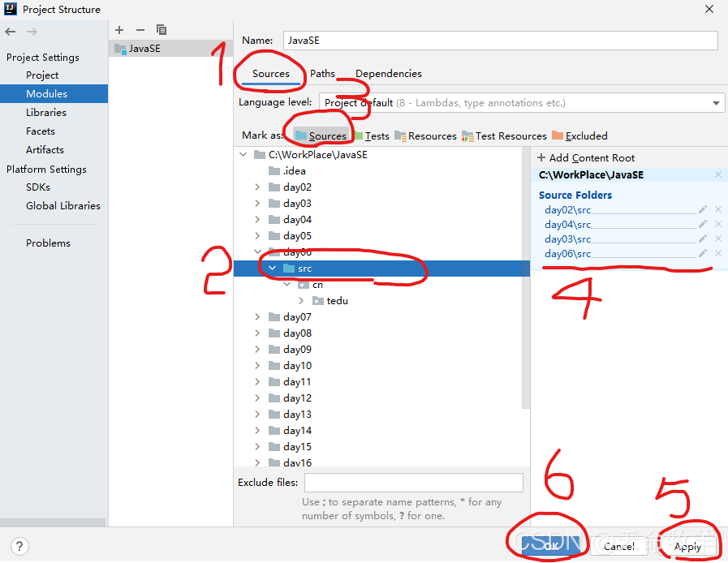Switch to the Sources tab
728x563 pixels.
click(271, 74)
